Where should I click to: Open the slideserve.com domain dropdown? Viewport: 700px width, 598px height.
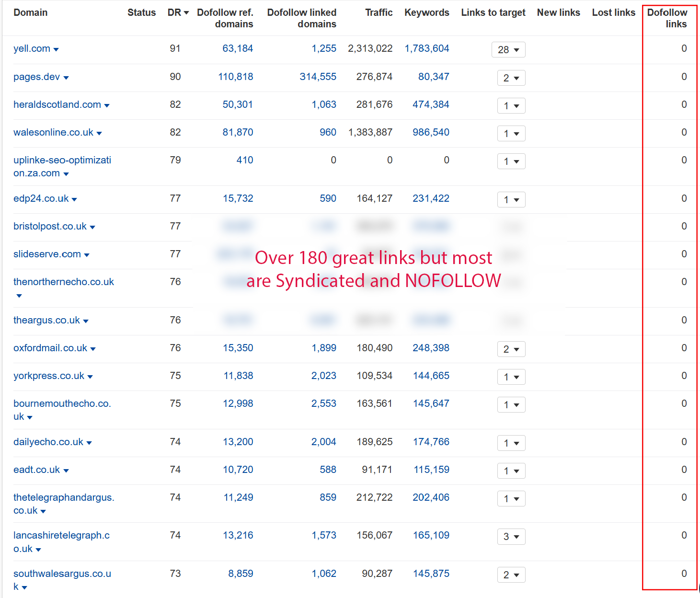point(87,255)
